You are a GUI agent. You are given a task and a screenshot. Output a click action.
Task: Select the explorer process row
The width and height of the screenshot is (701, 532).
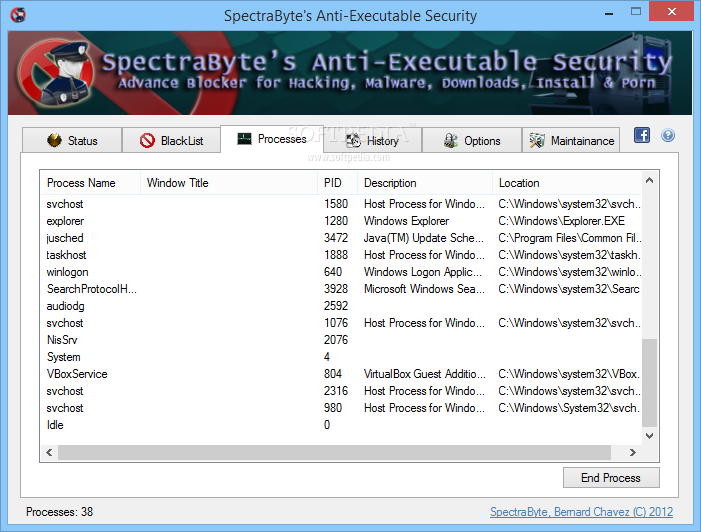341,221
